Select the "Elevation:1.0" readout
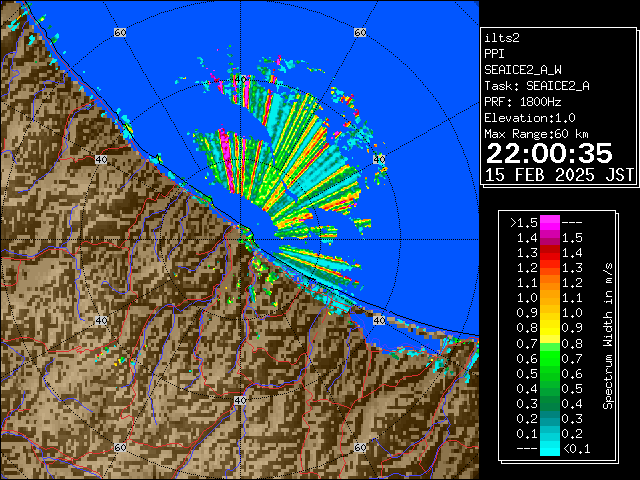This screenshot has height=480, width=640. point(530,118)
